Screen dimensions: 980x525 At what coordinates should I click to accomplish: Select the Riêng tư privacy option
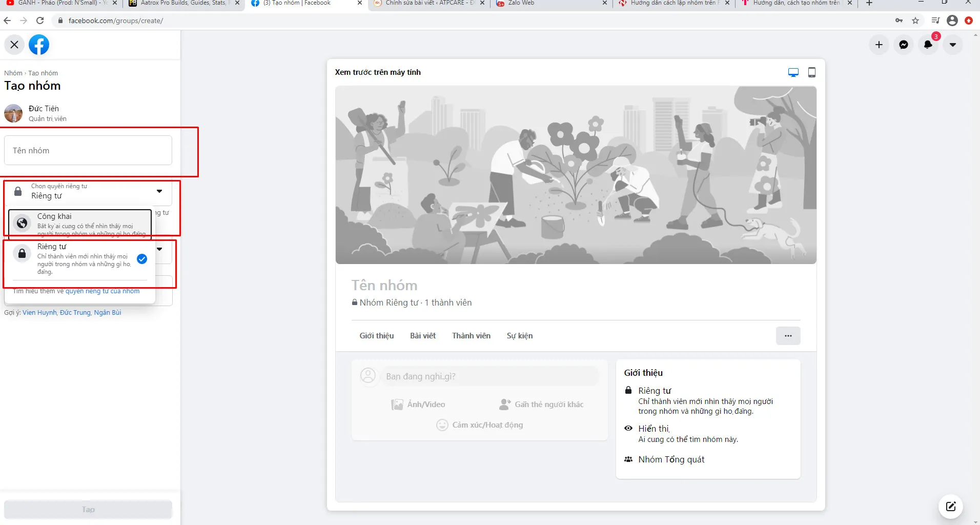[77, 259]
